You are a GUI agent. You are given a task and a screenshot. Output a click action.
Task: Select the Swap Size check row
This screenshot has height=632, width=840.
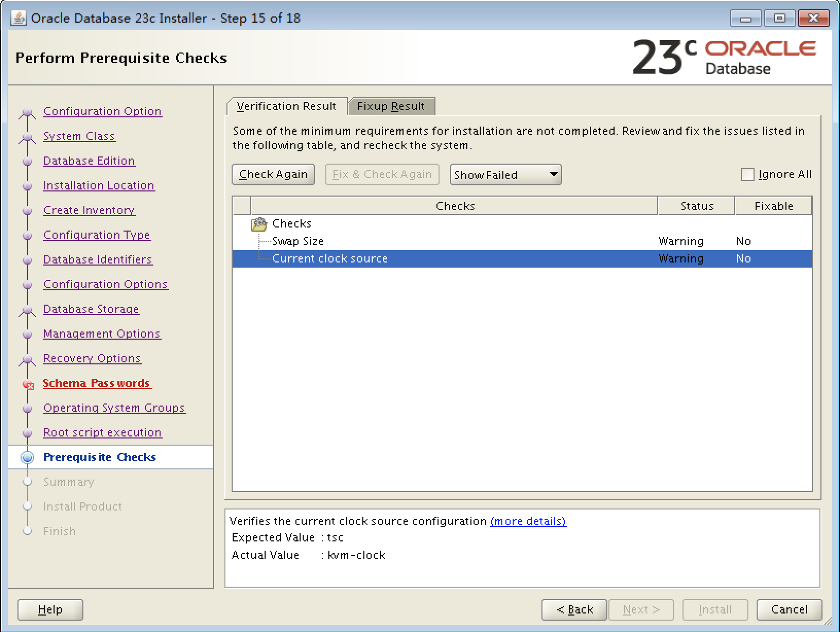pyautogui.click(x=522, y=241)
